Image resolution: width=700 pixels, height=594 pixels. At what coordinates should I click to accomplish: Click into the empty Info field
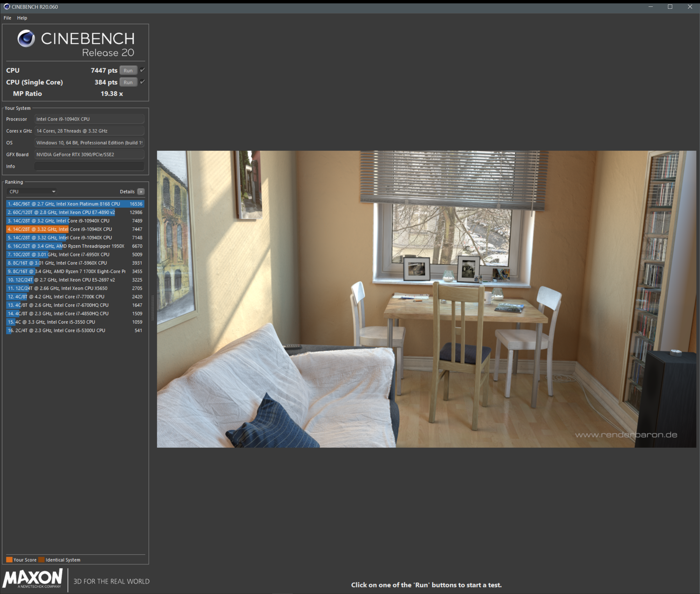[89, 166]
